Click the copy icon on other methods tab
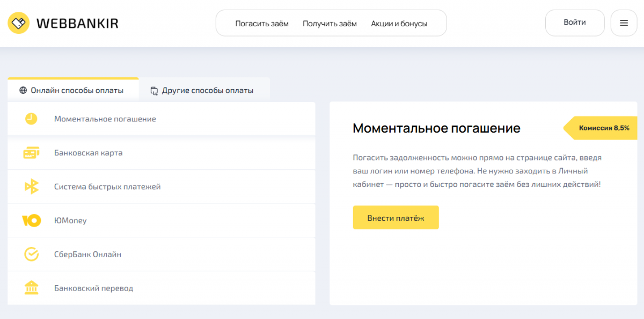The height and width of the screenshot is (319, 644). click(155, 91)
